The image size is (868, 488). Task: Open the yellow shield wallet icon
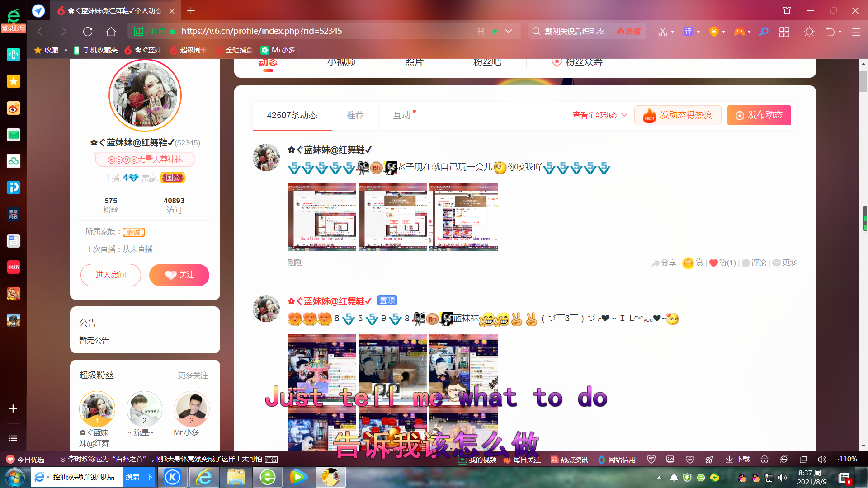[714, 32]
